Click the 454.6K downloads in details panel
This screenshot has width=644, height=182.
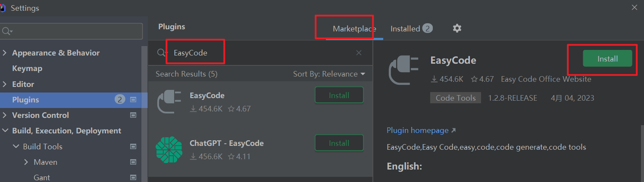(447, 79)
